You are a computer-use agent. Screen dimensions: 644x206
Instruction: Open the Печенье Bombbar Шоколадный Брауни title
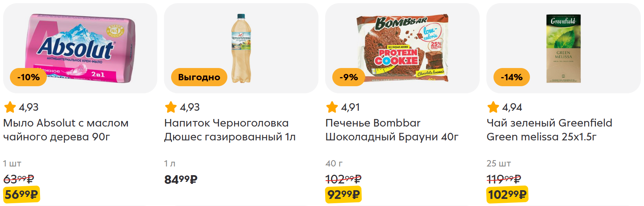[x=392, y=130]
